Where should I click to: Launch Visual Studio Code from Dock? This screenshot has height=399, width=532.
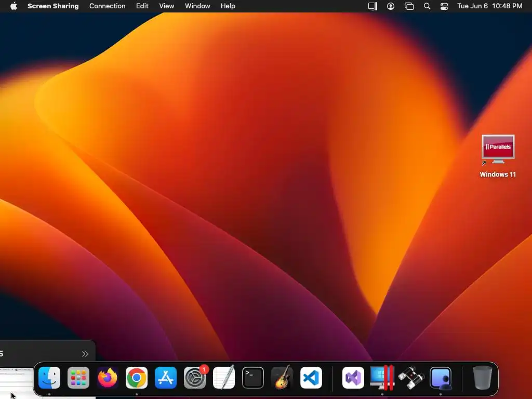coord(311,378)
